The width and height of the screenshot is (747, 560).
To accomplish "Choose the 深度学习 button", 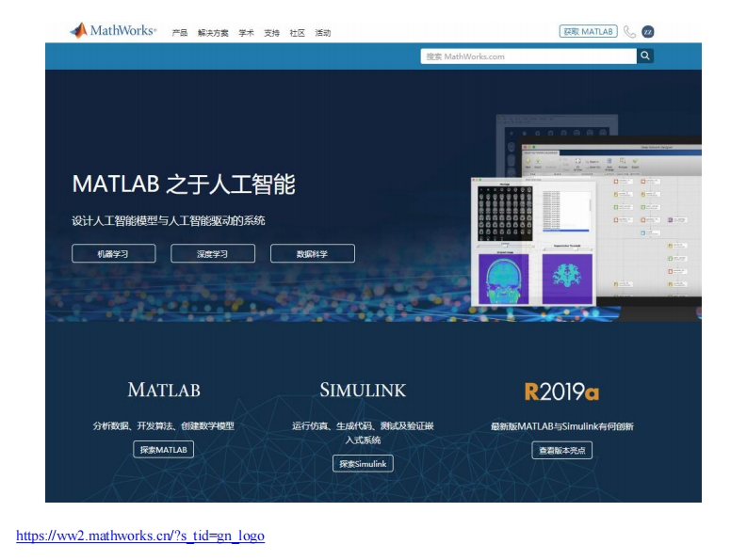I will point(213,253).
